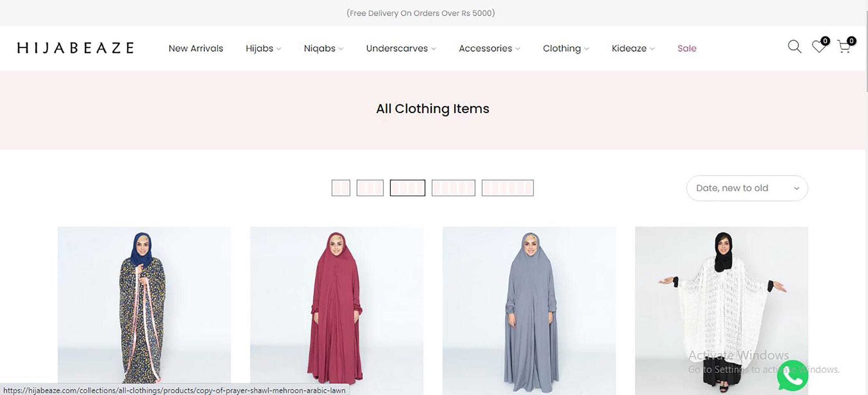Screen dimensions: 868x395
Task: Switch to two-column grid view
Action: pos(341,188)
